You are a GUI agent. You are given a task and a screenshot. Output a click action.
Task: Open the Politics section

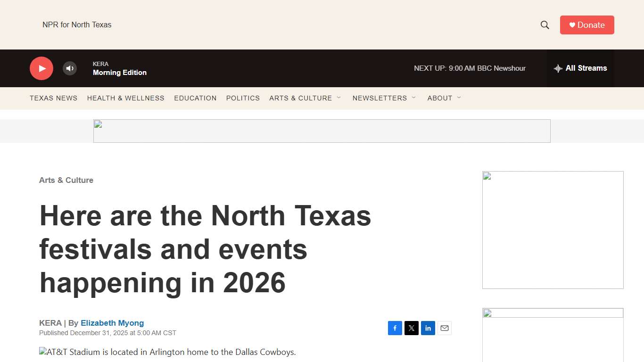243,98
